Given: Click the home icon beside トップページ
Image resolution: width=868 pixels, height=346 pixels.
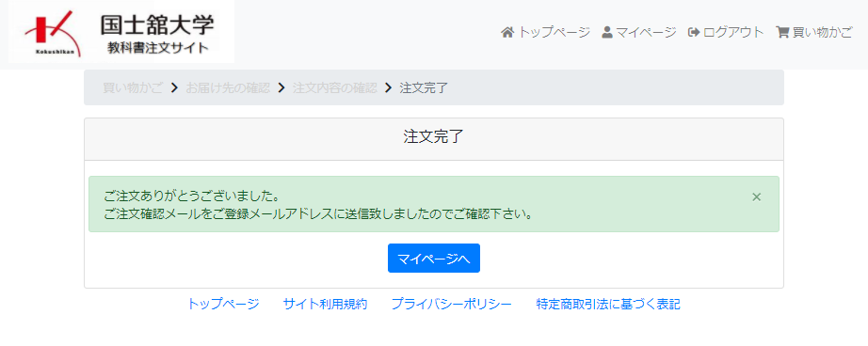Looking at the screenshot, I should 507,33.
